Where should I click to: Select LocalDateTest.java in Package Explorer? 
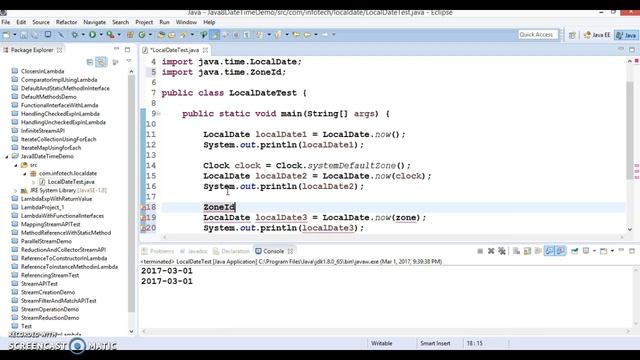tap(71, 182)
